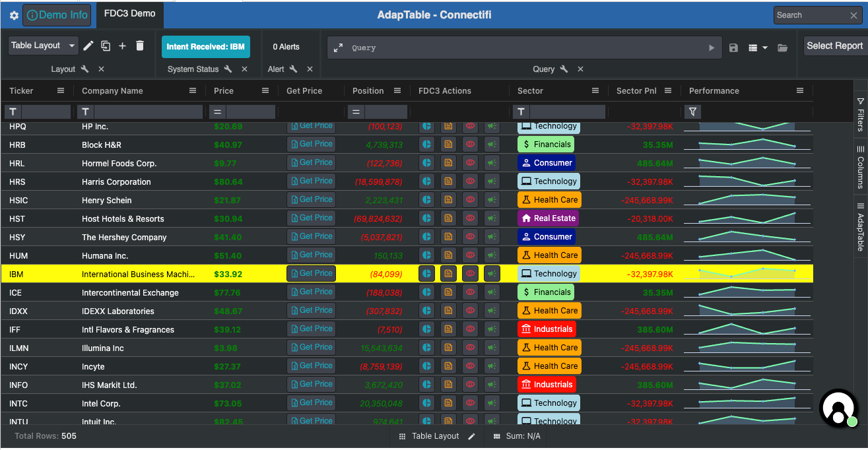The image size is (868, 450).
Task: Click megaphone broadcast action in IBM row
Action: coord(492,273)
